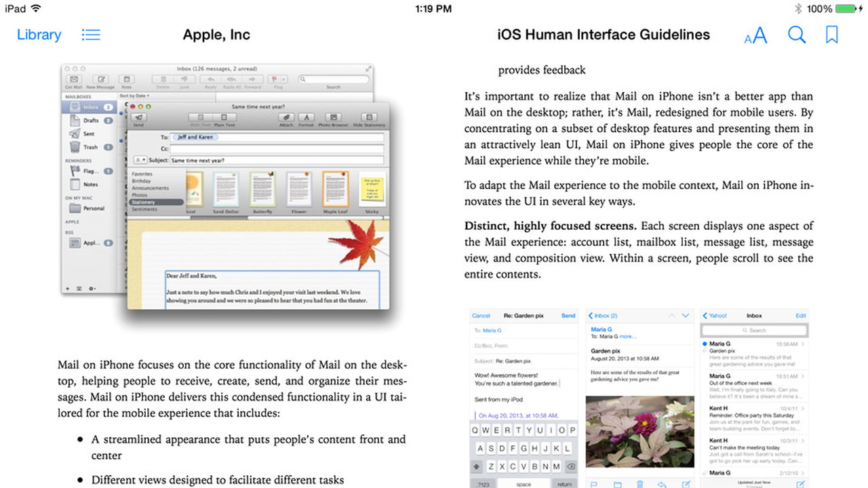
Task: Click Photo Browser icon in compose window figure
Action: (332, 117)
